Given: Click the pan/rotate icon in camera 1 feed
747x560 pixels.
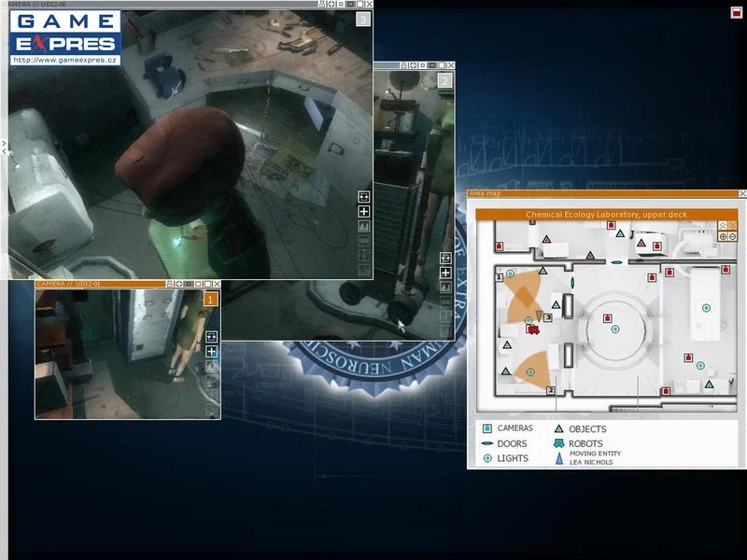Looking at the screenshot, I should (211, 337).
